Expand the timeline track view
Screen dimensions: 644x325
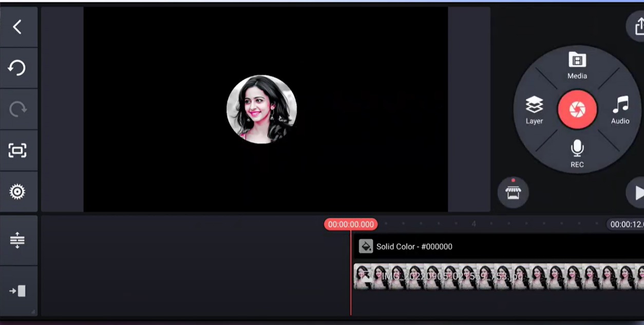tap(18, 240)
